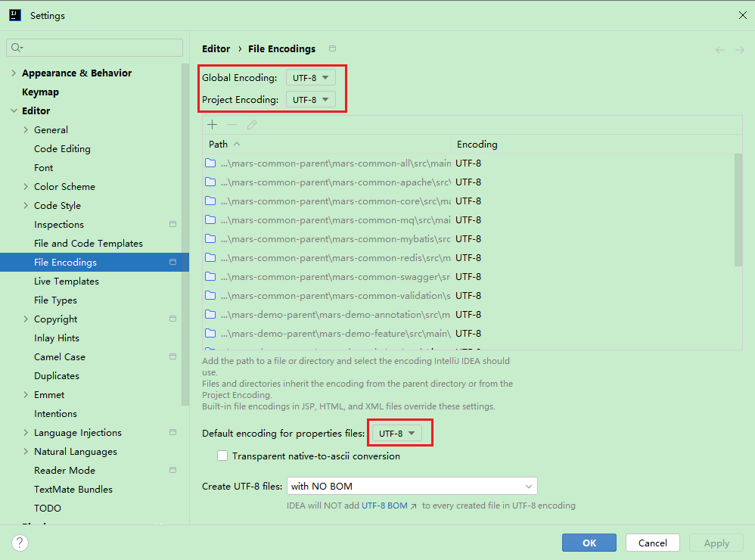The image size is (755, 560).
Task: Click the Edit pencil icon
Action: tap(252, 125)
